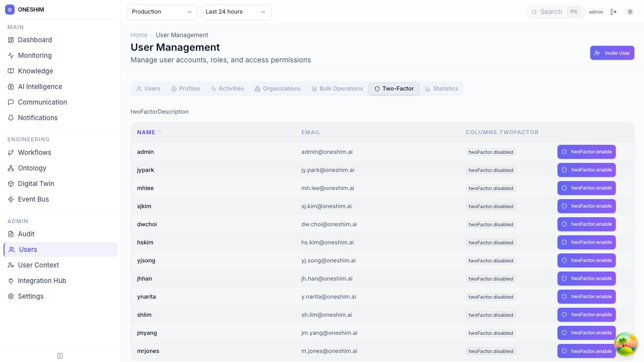
Task: Click the Event Bus lightning icon
Action: pyautogui.click(x=11, y=199)
